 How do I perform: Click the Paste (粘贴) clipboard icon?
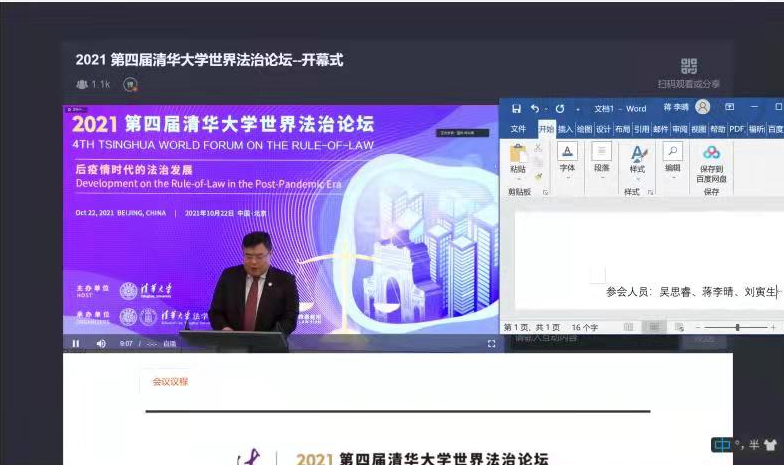coord(517,154)
